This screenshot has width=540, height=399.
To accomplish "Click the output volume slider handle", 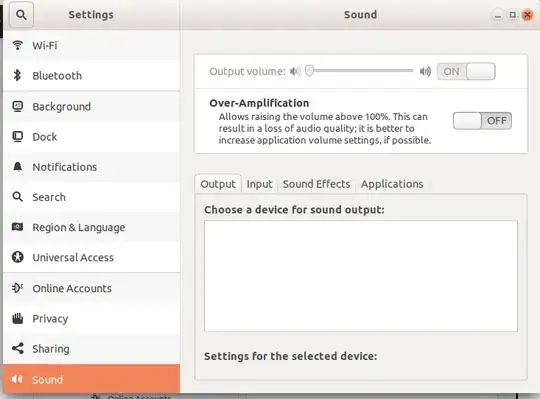I will coord(310,71).
